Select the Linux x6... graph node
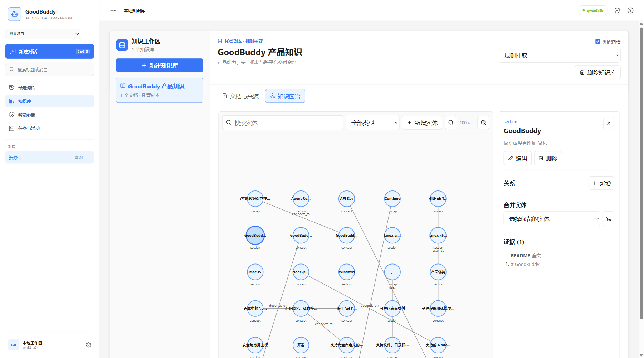Viewport: 644px width, 358px height. [x=438, y=236]
